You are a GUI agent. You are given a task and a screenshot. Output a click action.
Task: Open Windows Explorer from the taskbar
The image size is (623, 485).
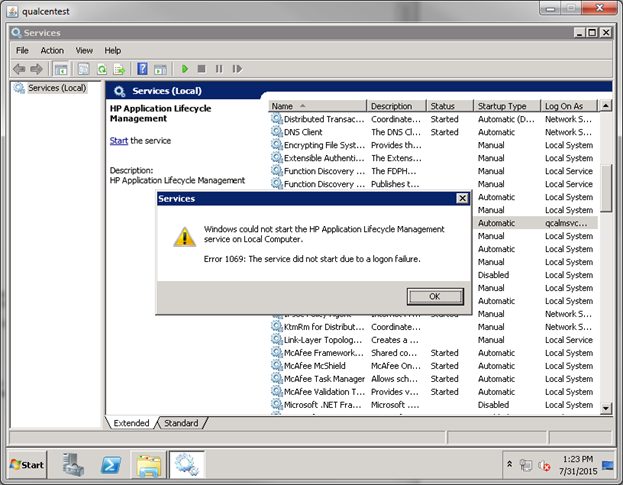coord(149,465)
